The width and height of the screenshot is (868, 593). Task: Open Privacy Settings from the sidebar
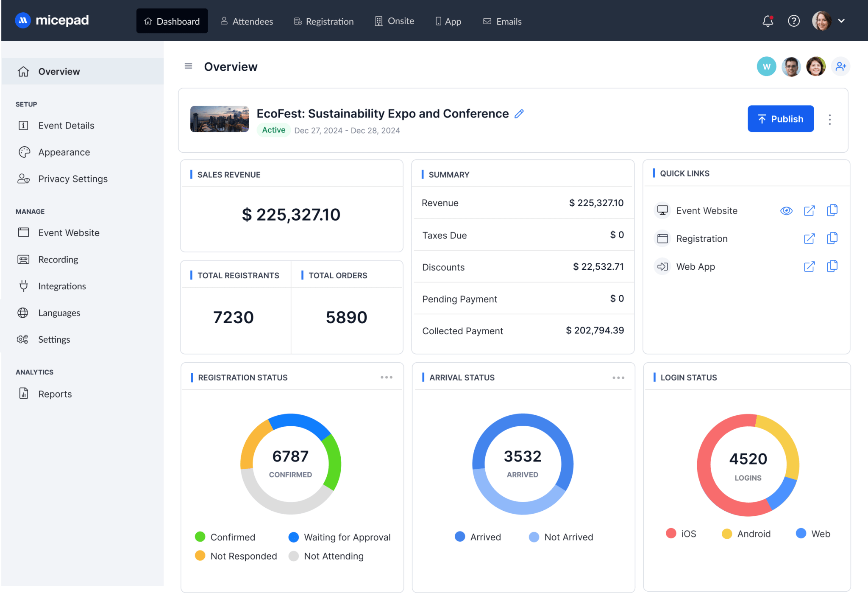point(72,179)
